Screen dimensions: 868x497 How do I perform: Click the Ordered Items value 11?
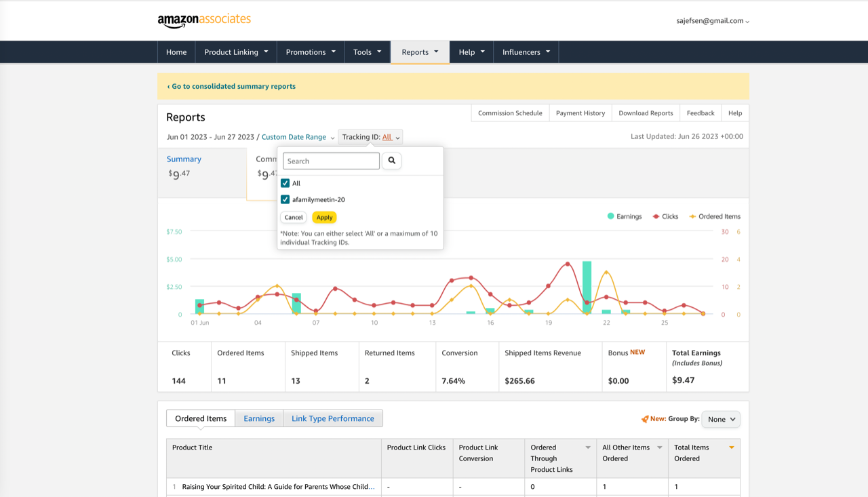coord(222,381)
